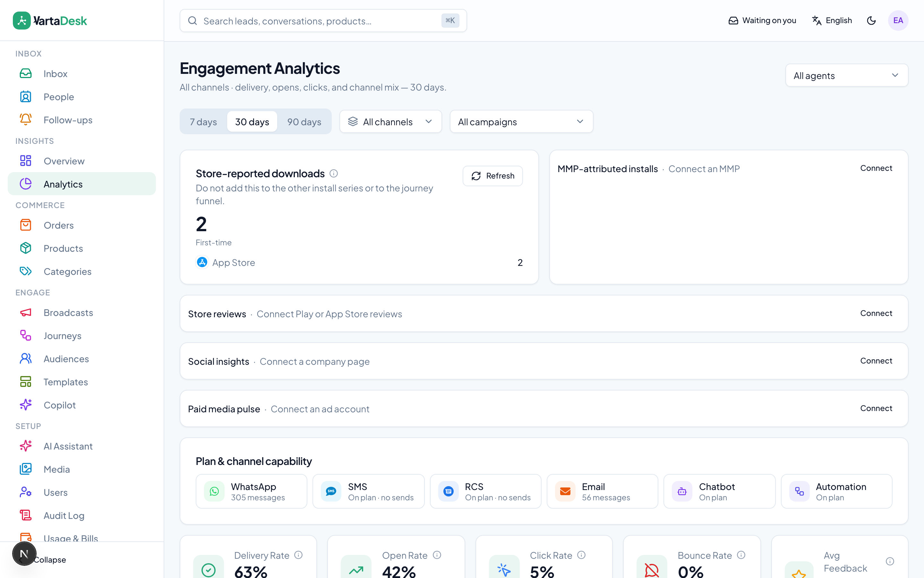Screen dimensions: 924x578
Task: Open Follow-ups bell icon
Action: click(26, 120)
